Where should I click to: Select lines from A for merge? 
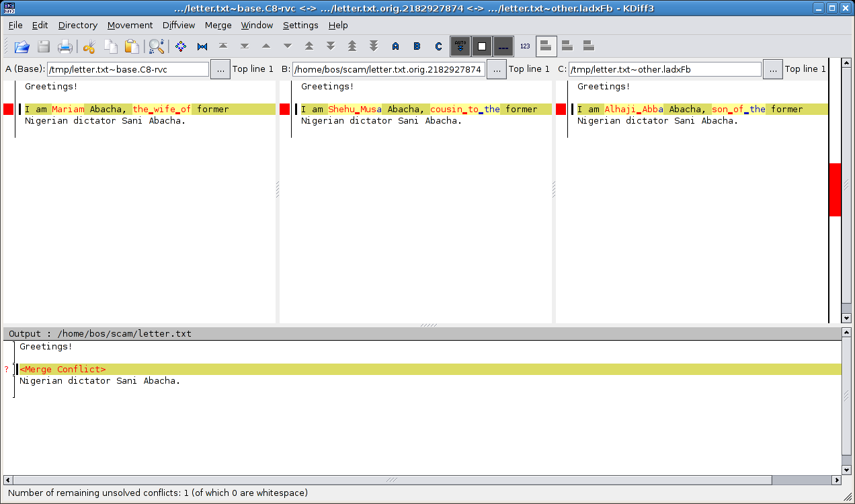(x=395, y=46)
